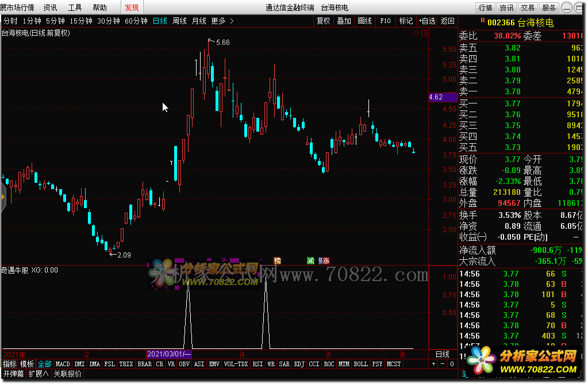Apply the OBV indicator
Image resolution: width=588 pixels, height=384 pixels.
pyautogui.click(x=184, y=364)
